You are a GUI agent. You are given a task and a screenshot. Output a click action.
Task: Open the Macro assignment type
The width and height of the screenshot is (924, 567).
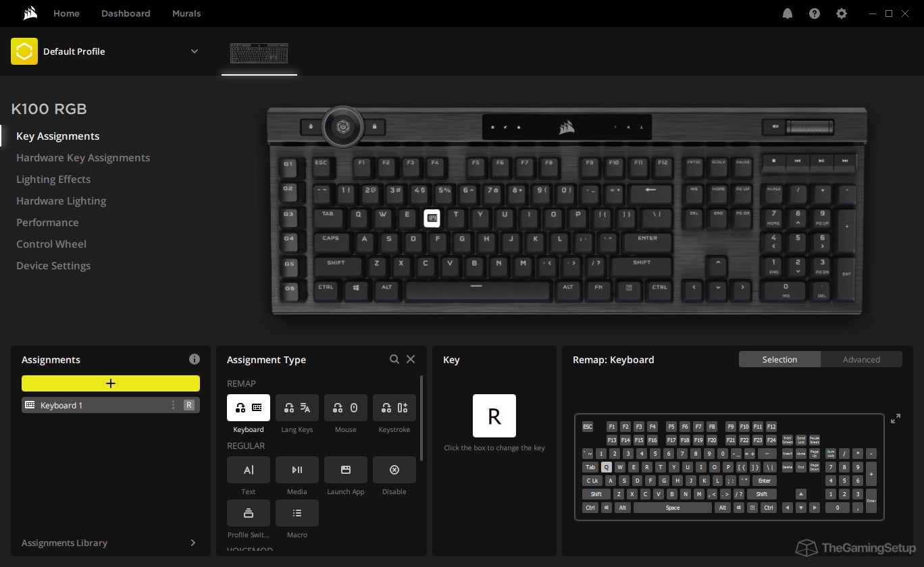tap(297, 513)
